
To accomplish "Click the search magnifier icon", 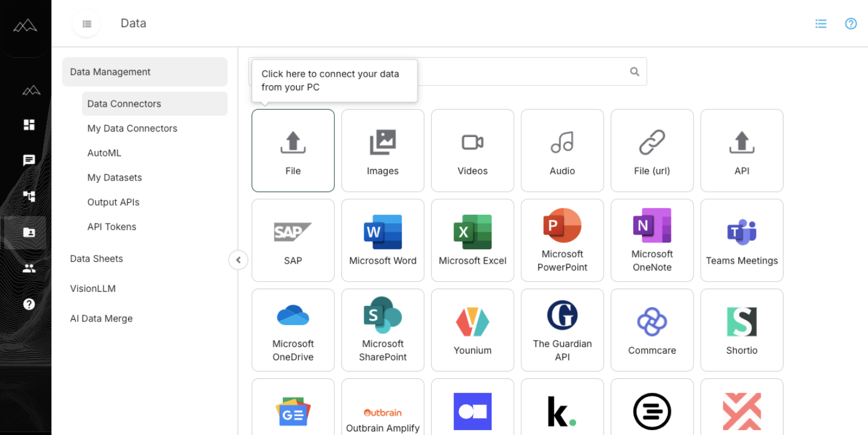I will [x=635, y=71].
